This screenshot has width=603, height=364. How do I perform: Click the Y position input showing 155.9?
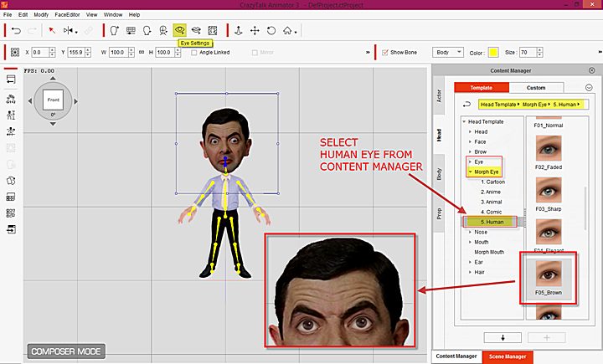point(76,52)
